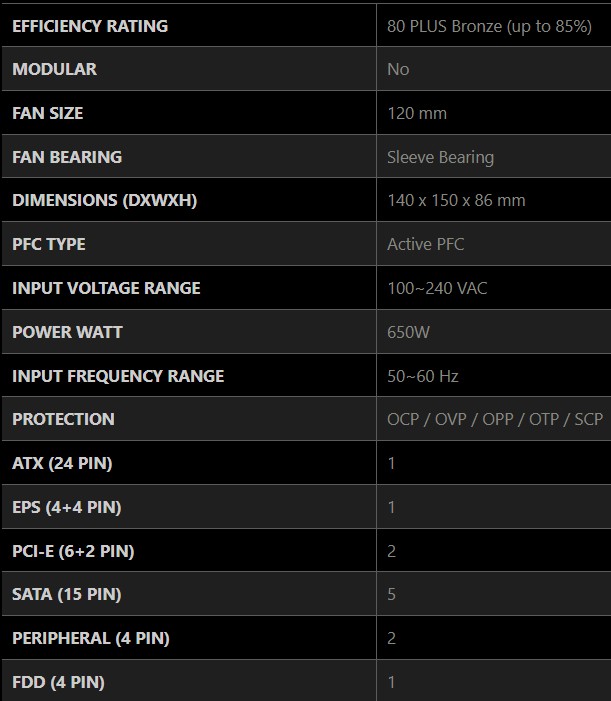Click the EFFICIENCY RATING row label
Screen dimensions: 611x701
90,26
